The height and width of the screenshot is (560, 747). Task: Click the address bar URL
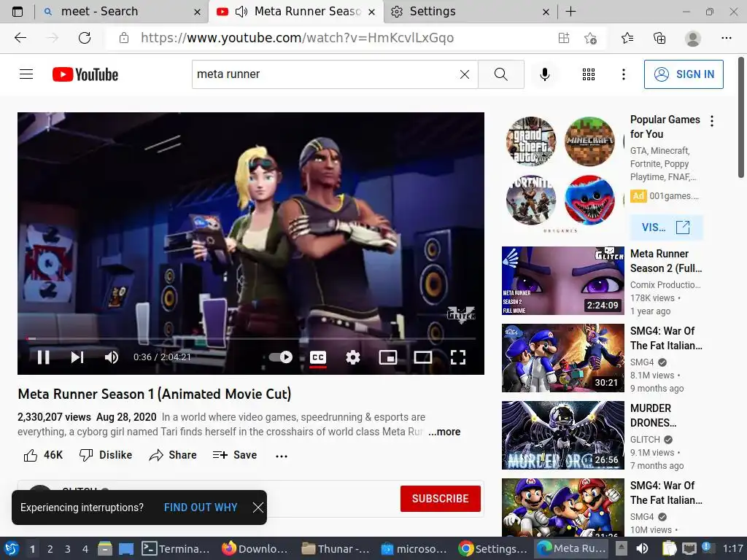click(x=297, y=38)
